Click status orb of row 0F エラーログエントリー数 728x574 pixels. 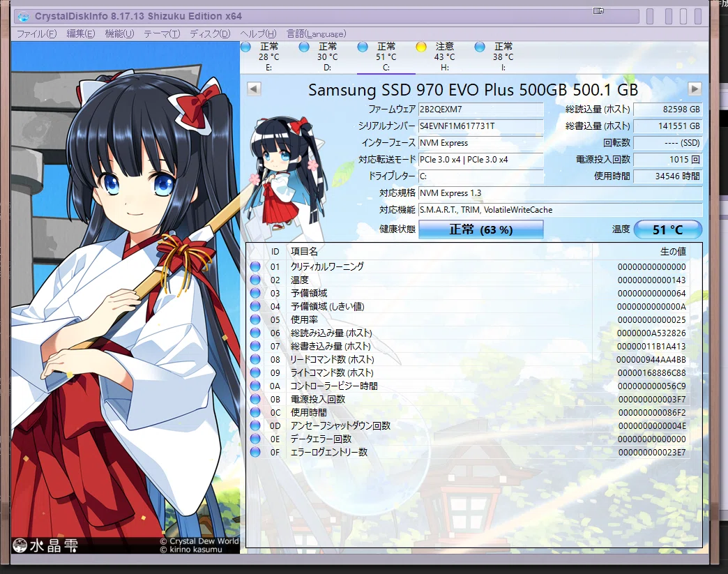pos(255,452)
